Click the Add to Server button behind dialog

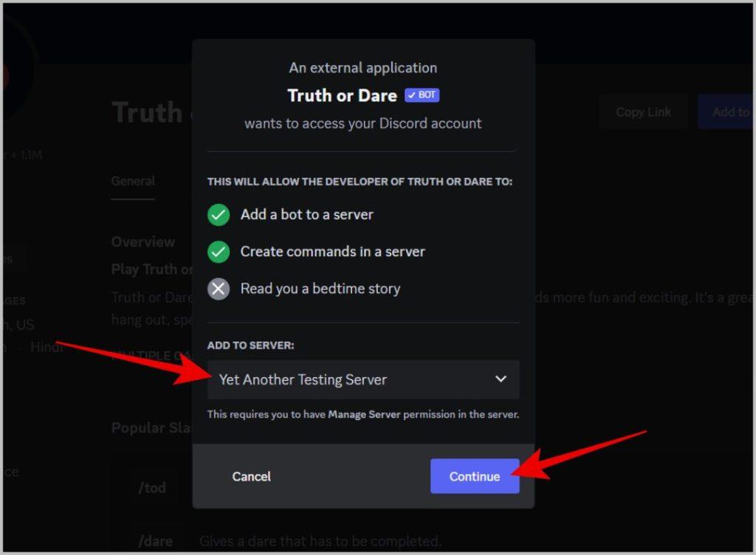[725, 112]
